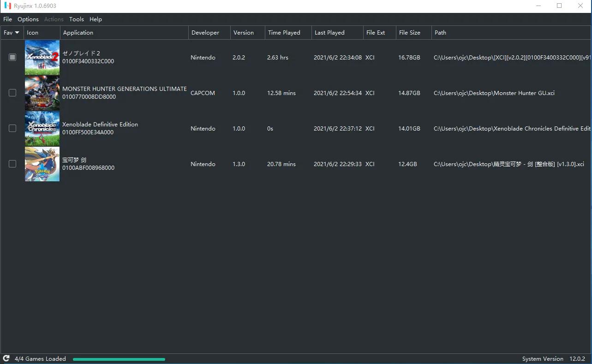
Task: Select the Monster Hunter Generations Ultimate cover
Action: coord(42,93)
